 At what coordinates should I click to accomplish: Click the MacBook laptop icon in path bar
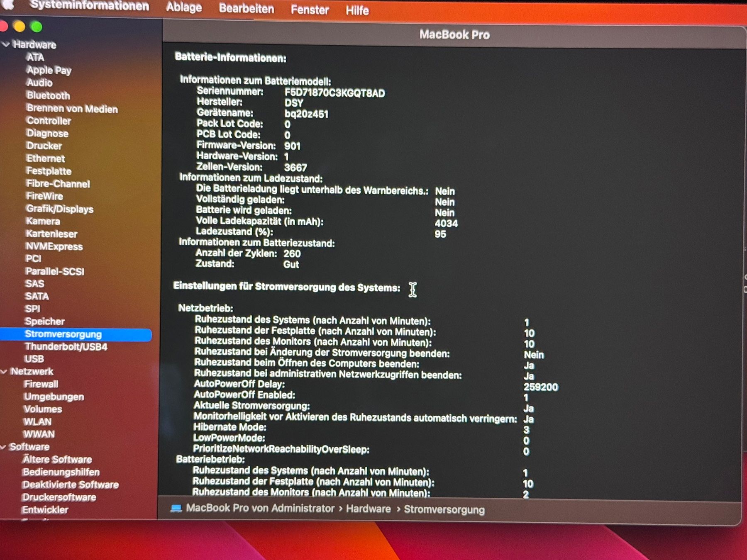pos(176,508)
